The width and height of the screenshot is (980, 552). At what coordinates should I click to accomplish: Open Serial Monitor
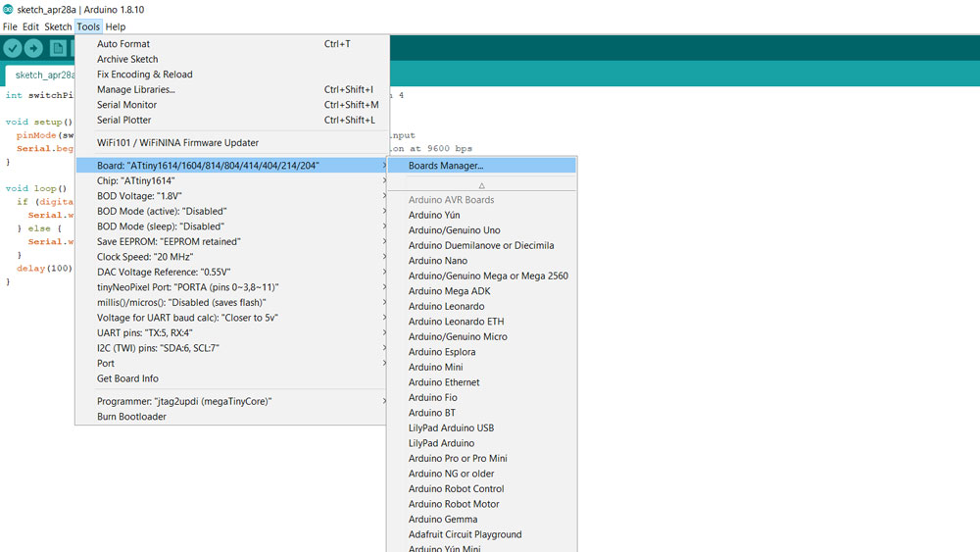coord(231,104)
